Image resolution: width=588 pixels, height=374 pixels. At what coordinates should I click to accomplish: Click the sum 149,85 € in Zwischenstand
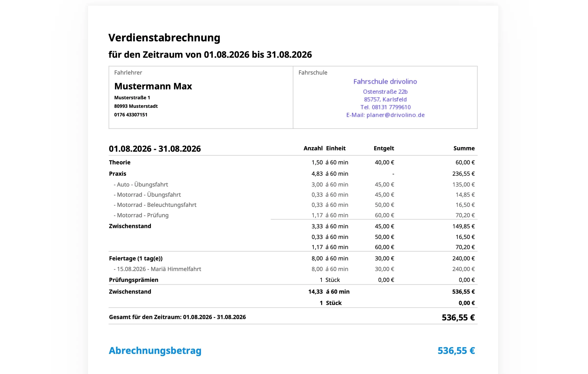click(464, 226)
